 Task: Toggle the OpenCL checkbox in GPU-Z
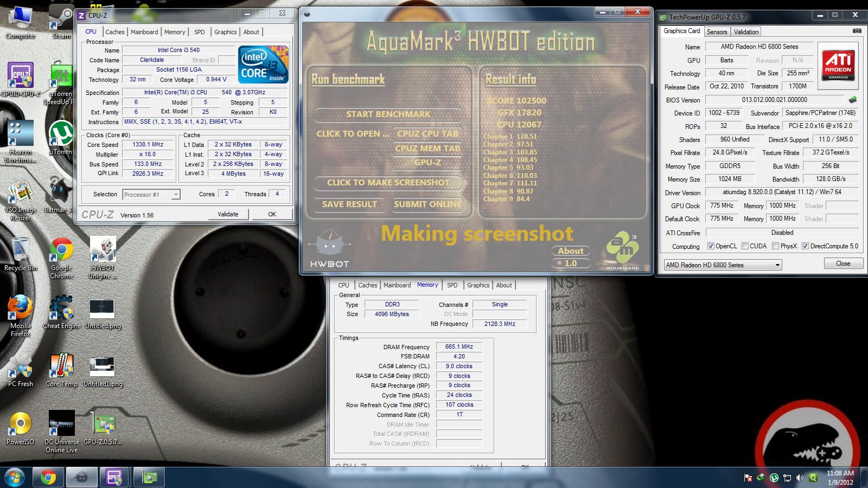(711, 246)
